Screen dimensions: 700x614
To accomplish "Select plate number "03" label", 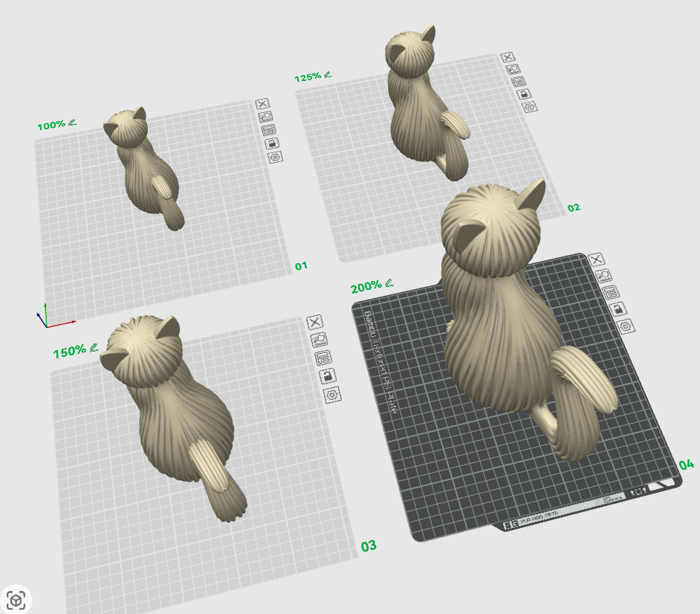I will 369,546.
